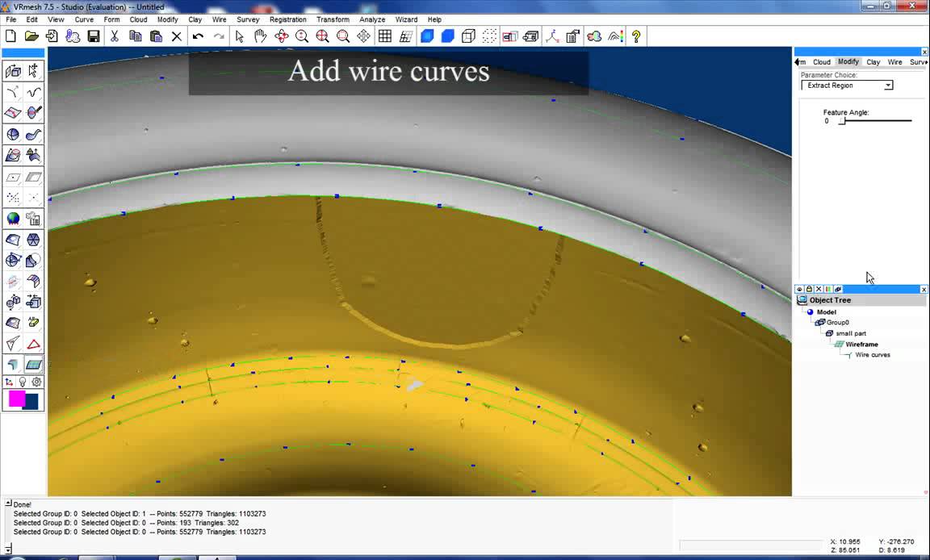Screen dimensions: 930x560
Task: Activate the hand pan tool
Action: tap(261, 36)
